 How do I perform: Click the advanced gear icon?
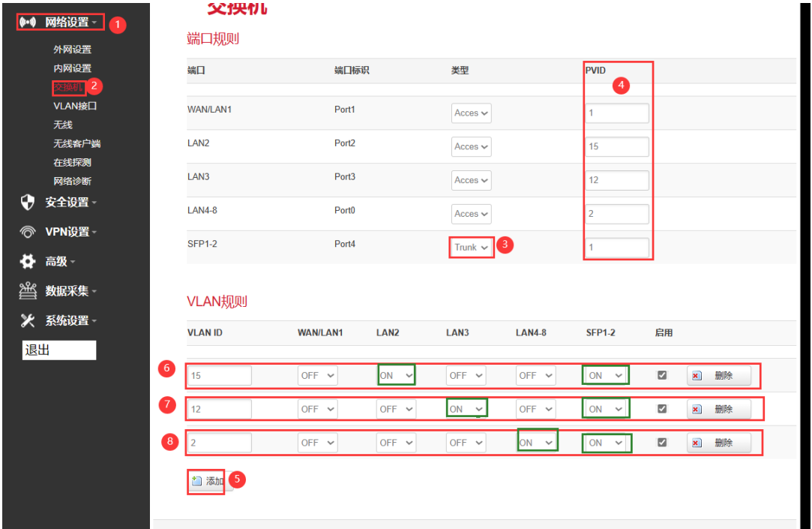click(x=28, y=261)
